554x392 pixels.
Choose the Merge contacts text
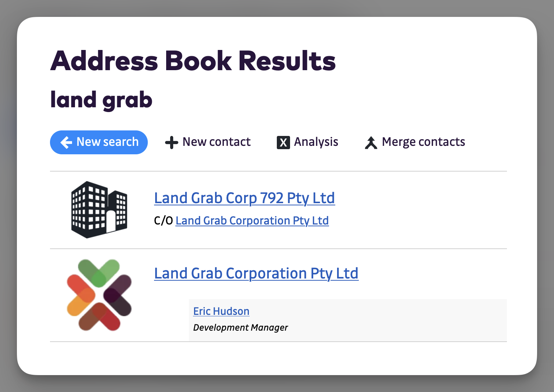pos(423,142)
